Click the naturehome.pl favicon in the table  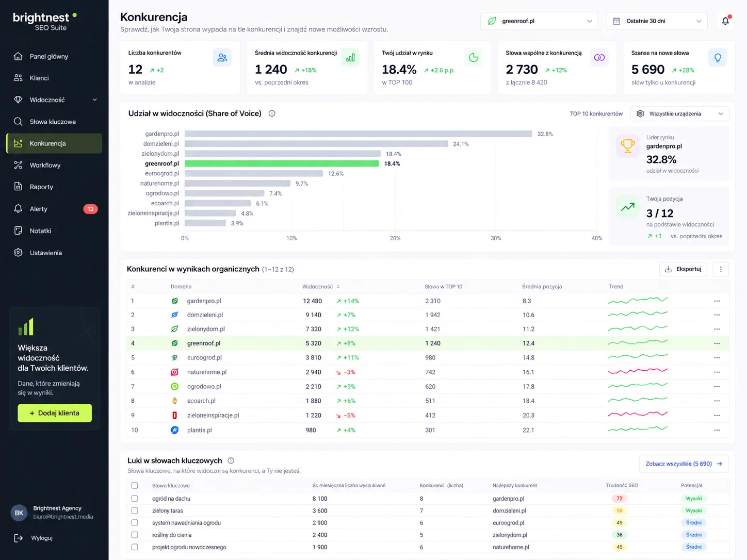[x=175, y=372]
